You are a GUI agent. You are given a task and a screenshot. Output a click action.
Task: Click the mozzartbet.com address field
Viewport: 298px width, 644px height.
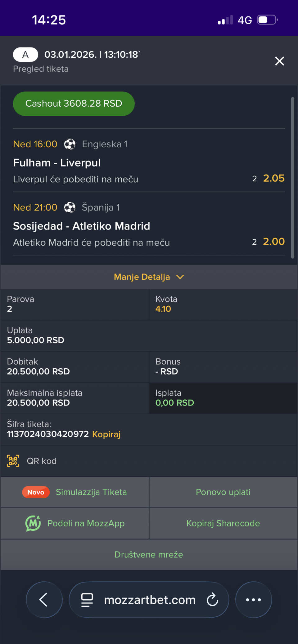[150, 600]
